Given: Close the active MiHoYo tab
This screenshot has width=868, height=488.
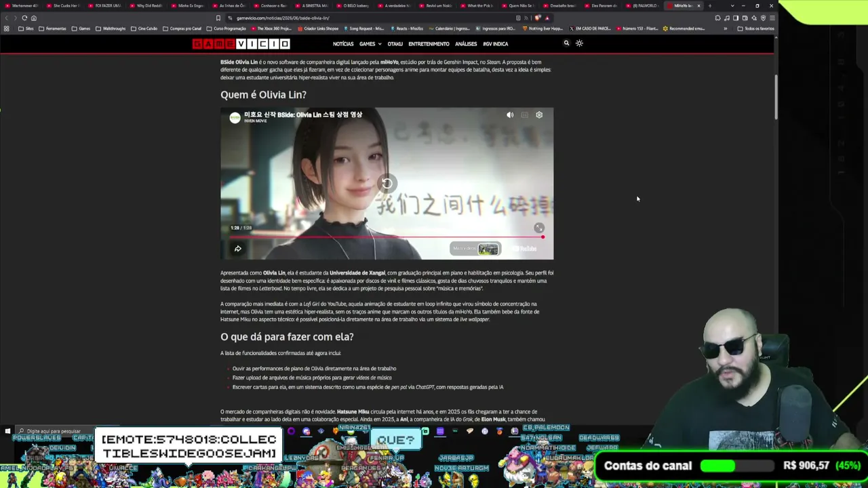Looking at the screenshot, I should pos(698,5).
